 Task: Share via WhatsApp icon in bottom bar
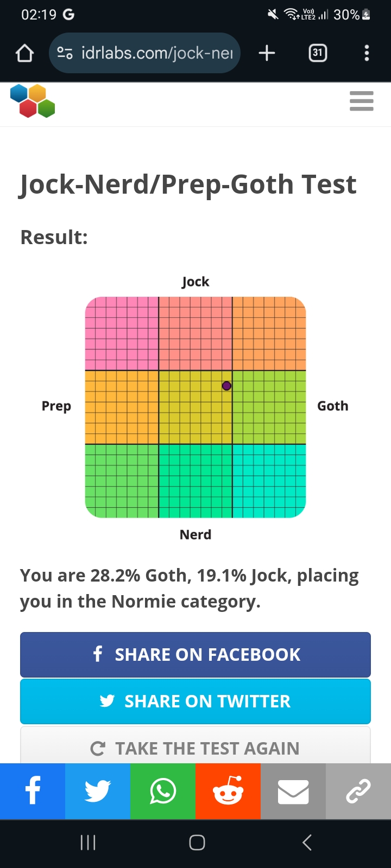pos(163,791)
